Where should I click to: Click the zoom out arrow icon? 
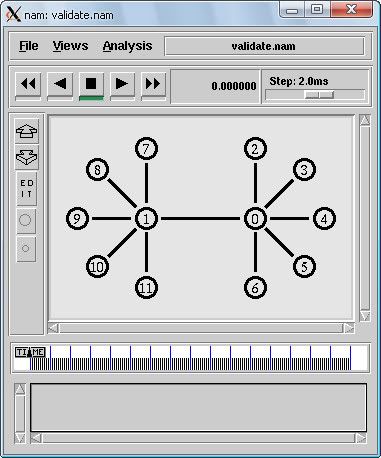coord(26,157)
